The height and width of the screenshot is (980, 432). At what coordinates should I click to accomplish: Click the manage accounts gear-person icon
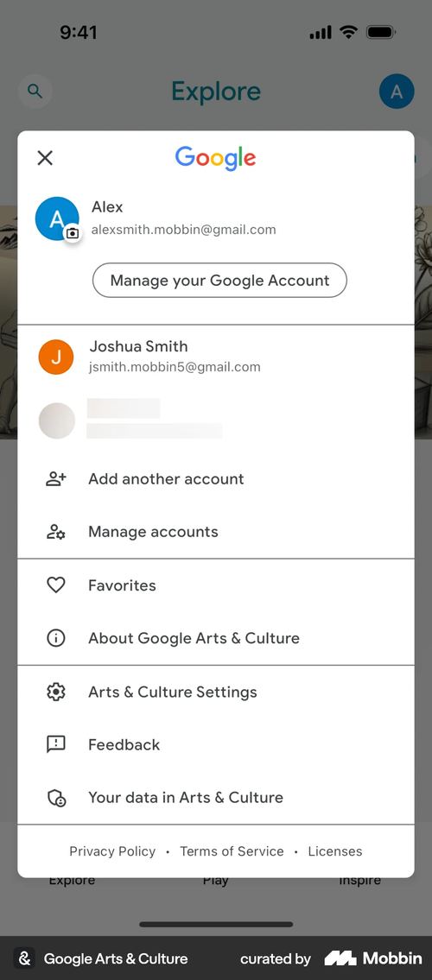click(x=56, y=532)
